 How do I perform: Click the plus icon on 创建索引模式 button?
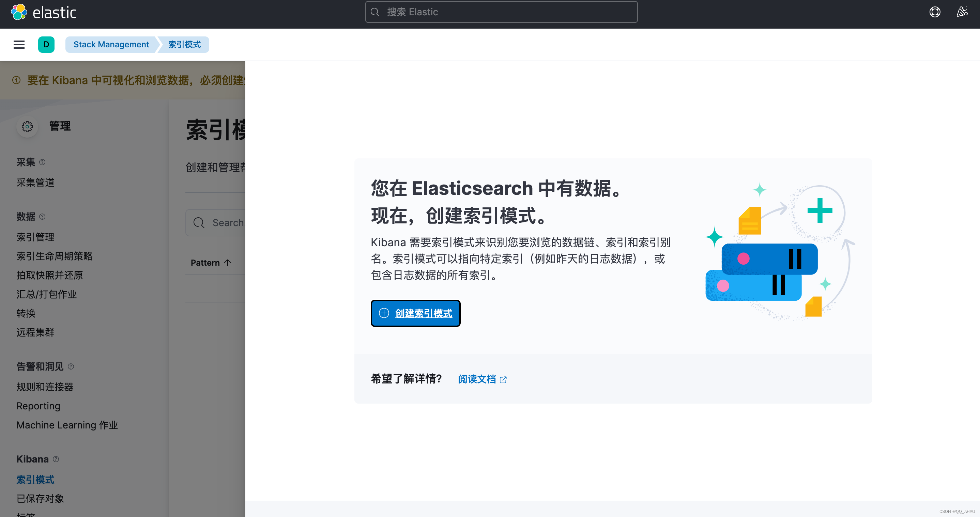[384, 313]
